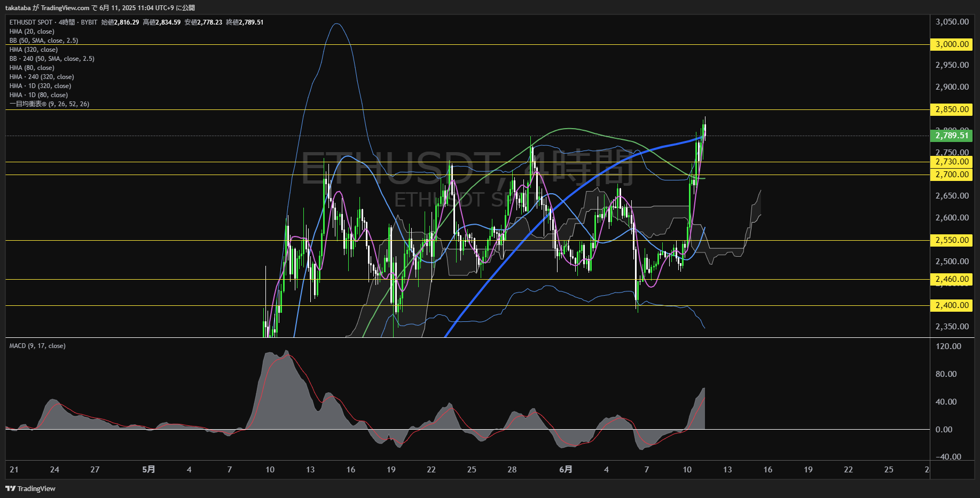
Task: Click the yellow 2,400.00 price line tag
Action: [952, 305]
